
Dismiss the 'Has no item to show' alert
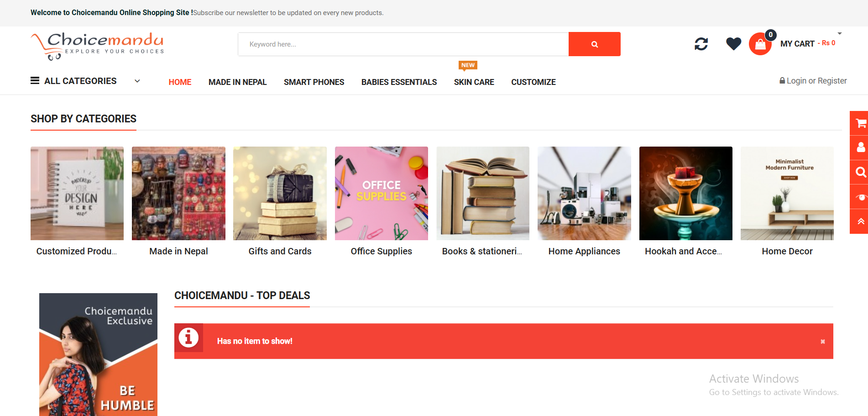pos(822,342)
